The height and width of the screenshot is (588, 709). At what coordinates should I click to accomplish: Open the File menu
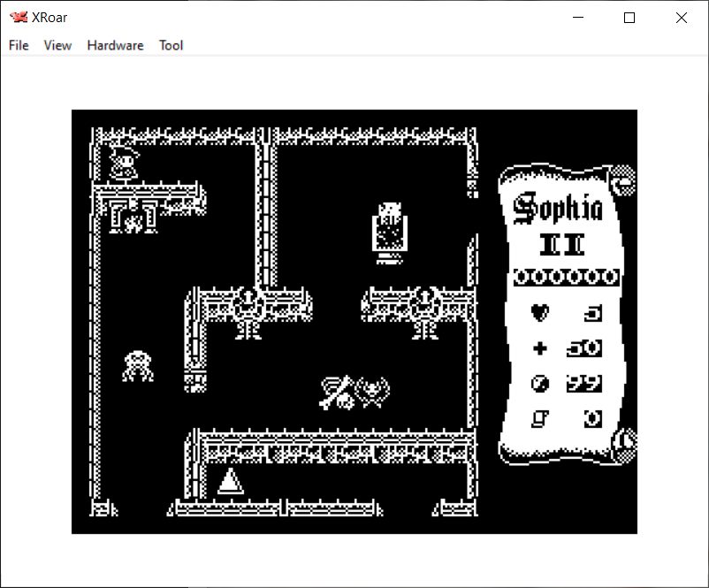coord(19,45)
